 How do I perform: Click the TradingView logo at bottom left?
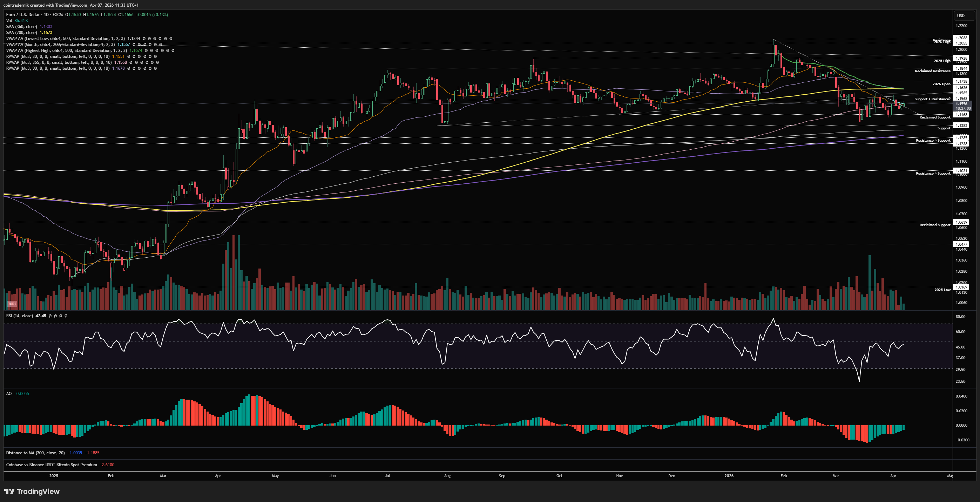pyautogui.click(x=32, y=491)
